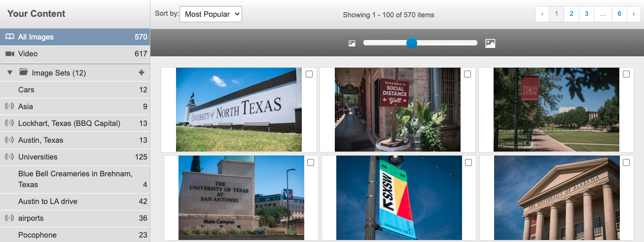Go to the next page arrow
Viewport: 644px width, 242px height.
(x=634, y=14)
